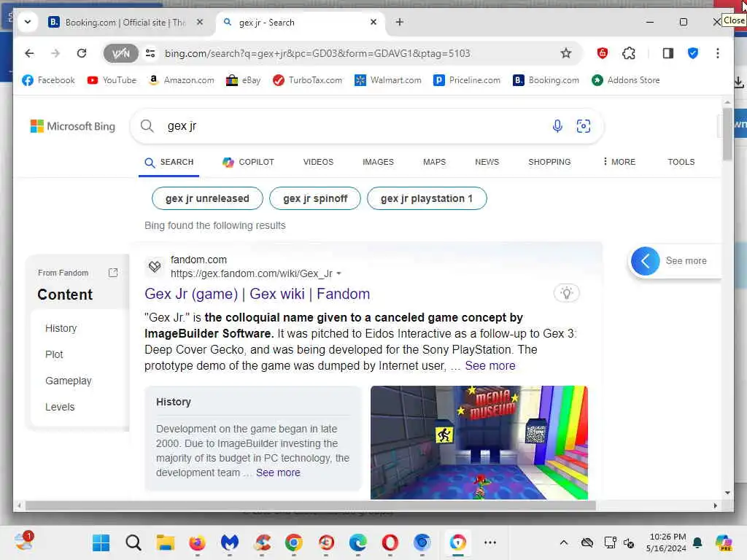Viewport: 747px width, 560px height.
Task: Open the Windows Start button
Action: coord(101,542)
